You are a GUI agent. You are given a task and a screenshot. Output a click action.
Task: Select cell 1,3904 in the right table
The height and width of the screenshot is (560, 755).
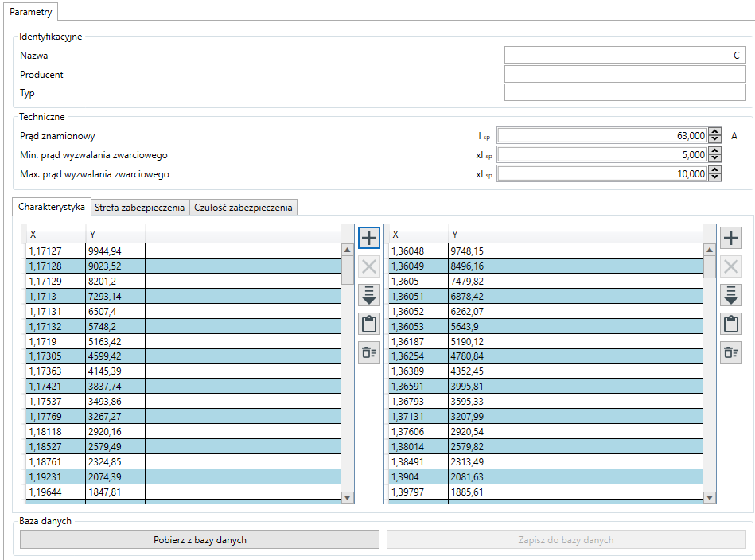[x=418, y=476]
